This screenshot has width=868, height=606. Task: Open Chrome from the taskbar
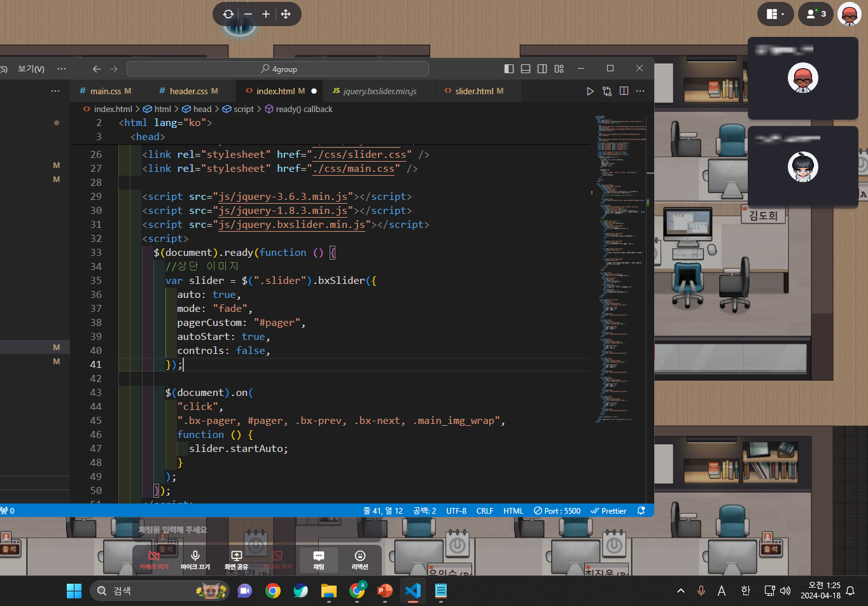coord(273,591)
